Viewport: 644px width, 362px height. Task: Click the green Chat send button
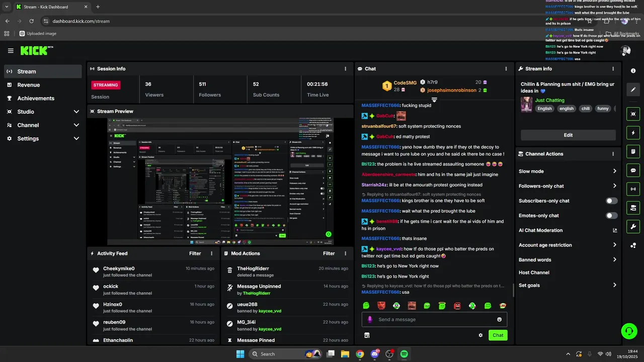(498, 335)
